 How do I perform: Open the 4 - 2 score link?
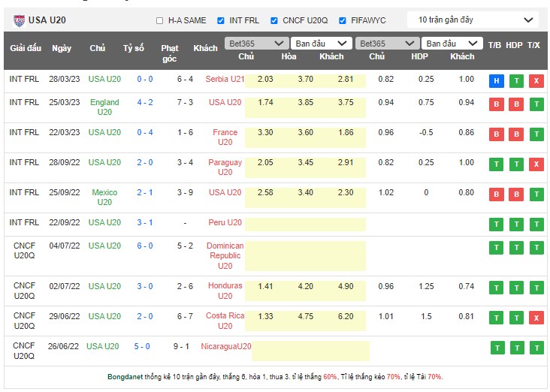(x=145, y=102)
